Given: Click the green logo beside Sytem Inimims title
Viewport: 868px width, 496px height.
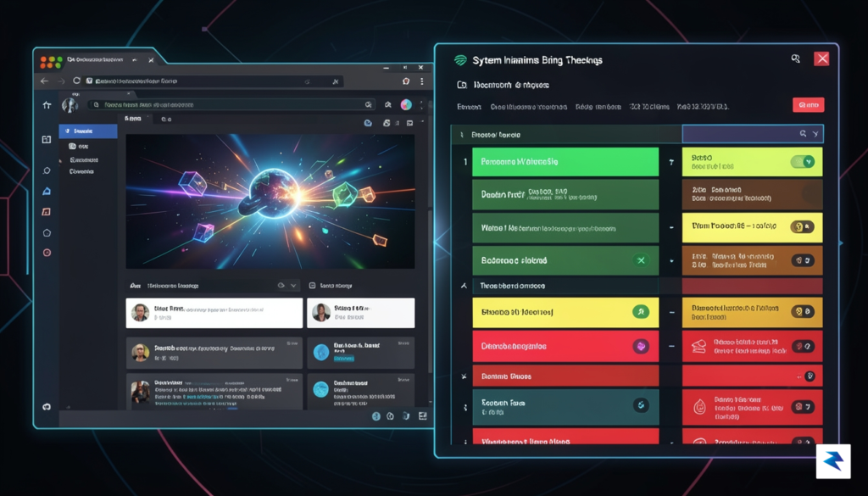Looking at the screenshot, I should [x=460, y=60].
